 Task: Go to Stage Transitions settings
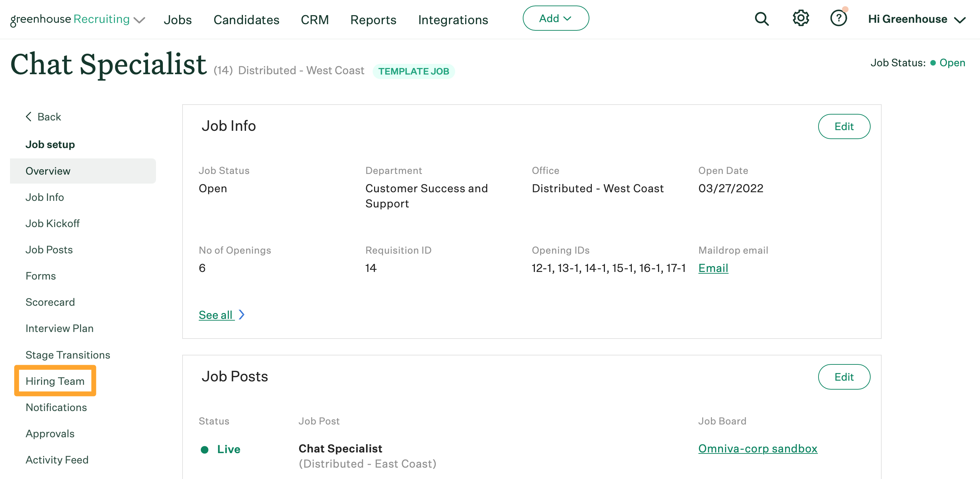(68, 354)
